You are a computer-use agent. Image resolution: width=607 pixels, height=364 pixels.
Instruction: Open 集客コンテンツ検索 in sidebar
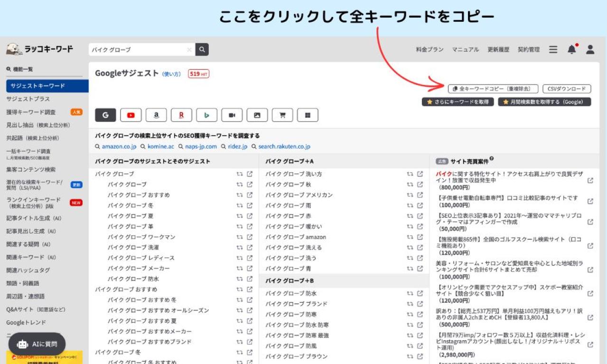coord(31,169)
